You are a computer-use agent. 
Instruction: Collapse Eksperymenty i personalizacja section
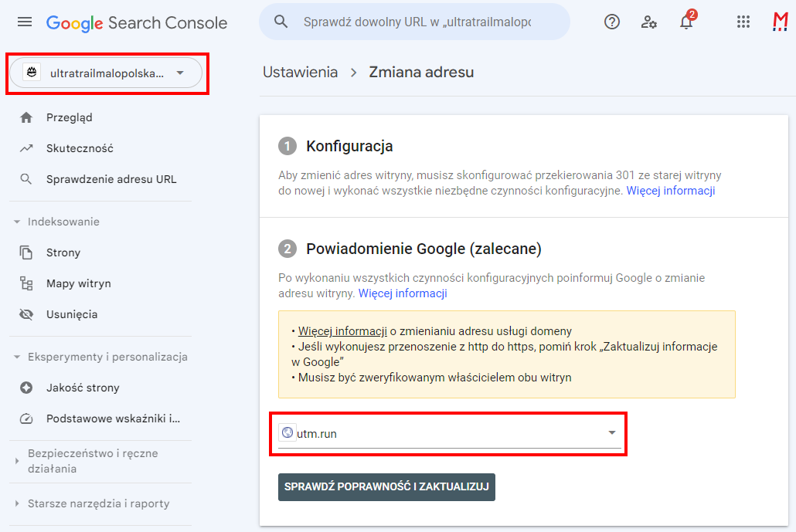coord(17,357)
